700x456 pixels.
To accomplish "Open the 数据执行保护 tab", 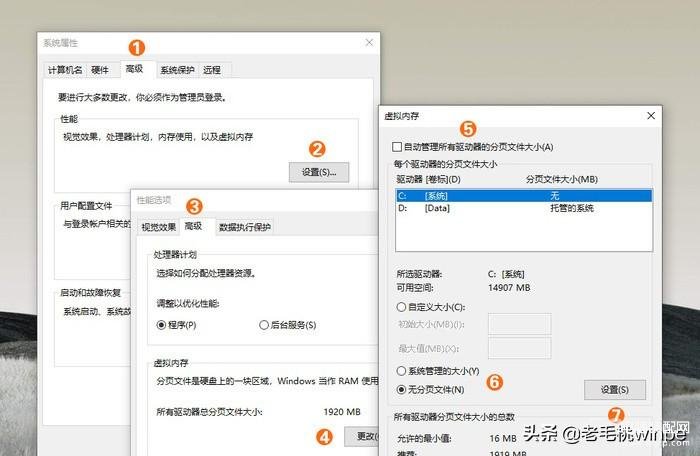I will click(244, 227).
